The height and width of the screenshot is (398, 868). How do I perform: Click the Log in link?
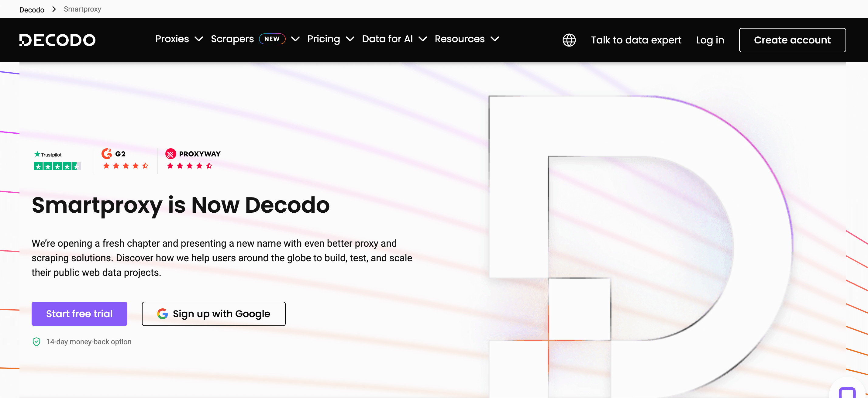pos(710,40)
